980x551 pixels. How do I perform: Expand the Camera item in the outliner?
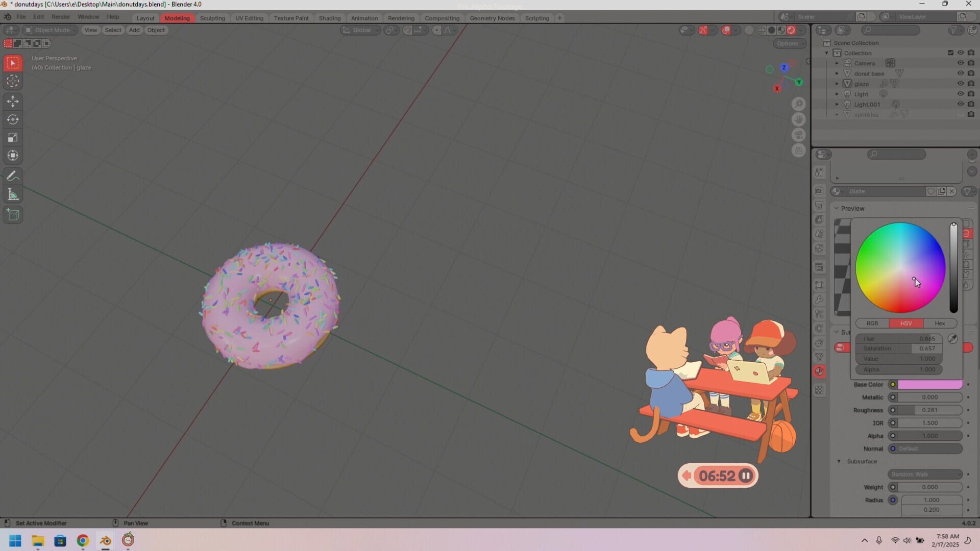point(837,63)
